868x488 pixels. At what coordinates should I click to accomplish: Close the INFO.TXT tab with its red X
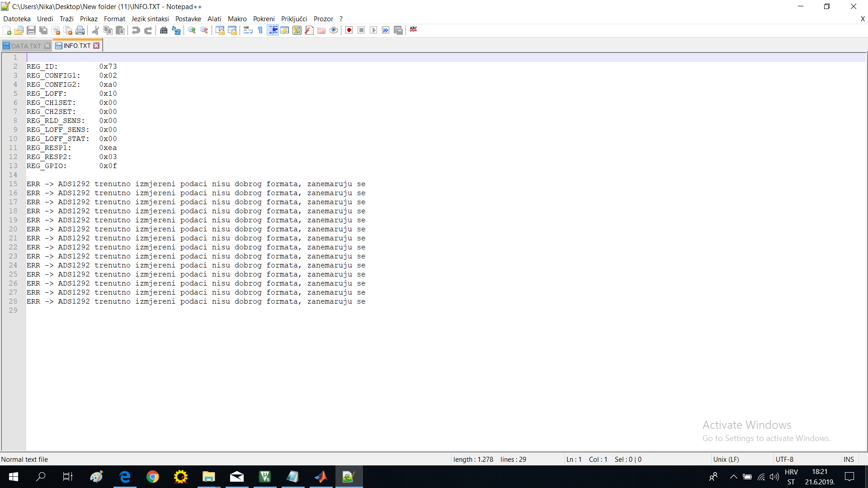96,46
